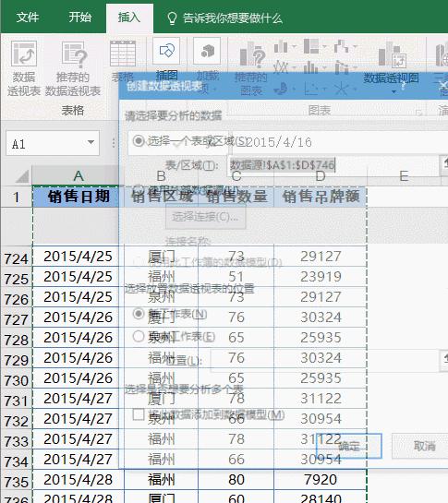
Task: Insert a statistic histogram chart
Action: [x=311, y=67]
